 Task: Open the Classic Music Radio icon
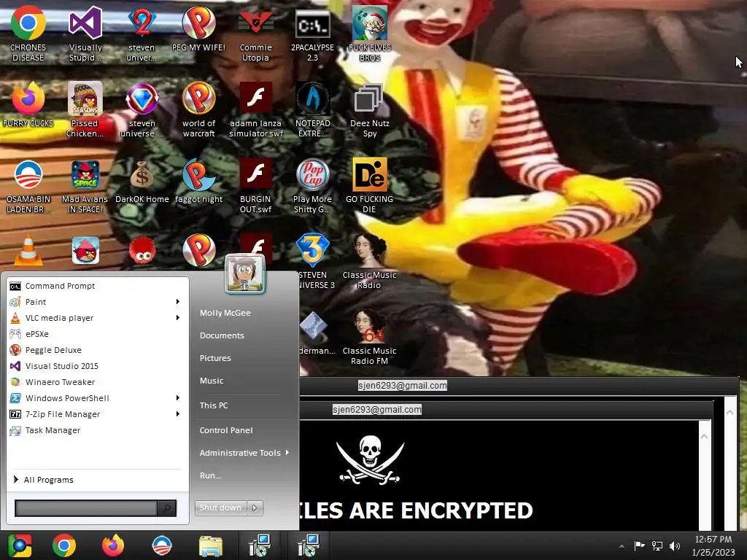pyautogui.click(x=369, y=261)
